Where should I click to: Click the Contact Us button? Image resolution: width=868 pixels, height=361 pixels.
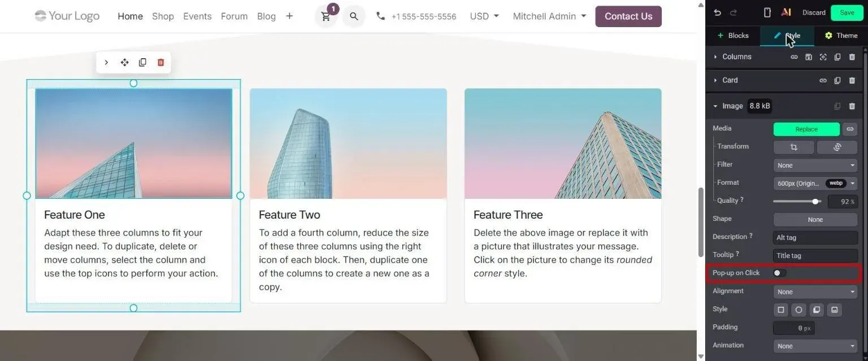[x=628, y=16]
